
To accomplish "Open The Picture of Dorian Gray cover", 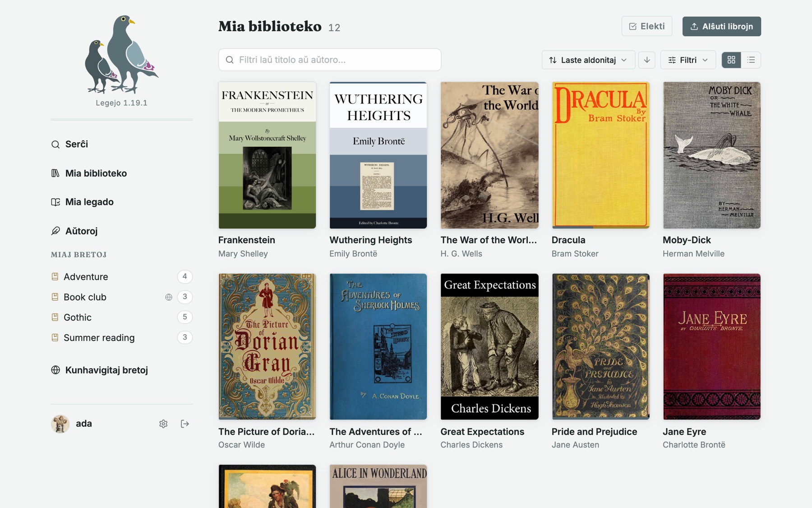I will point(267,346).
